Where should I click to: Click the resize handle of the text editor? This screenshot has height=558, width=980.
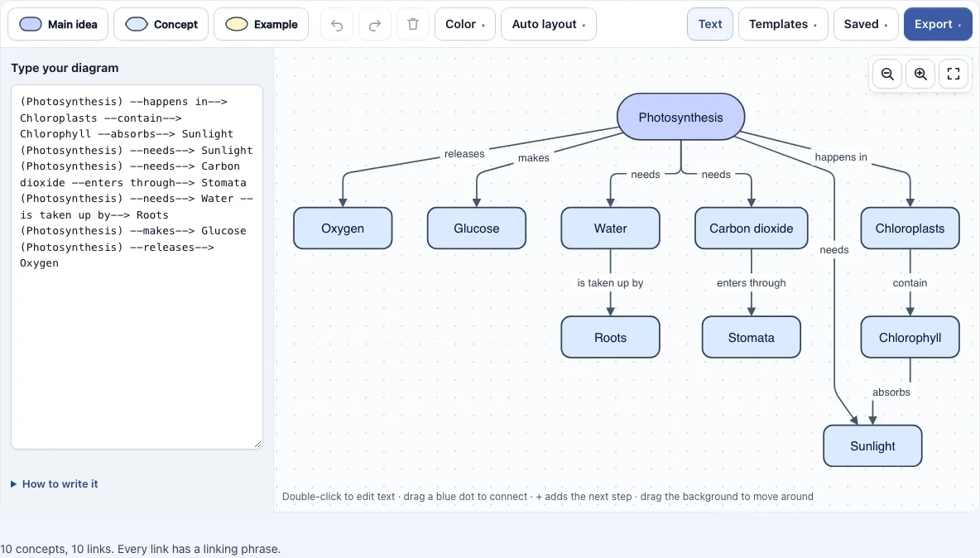coord(257,445)
